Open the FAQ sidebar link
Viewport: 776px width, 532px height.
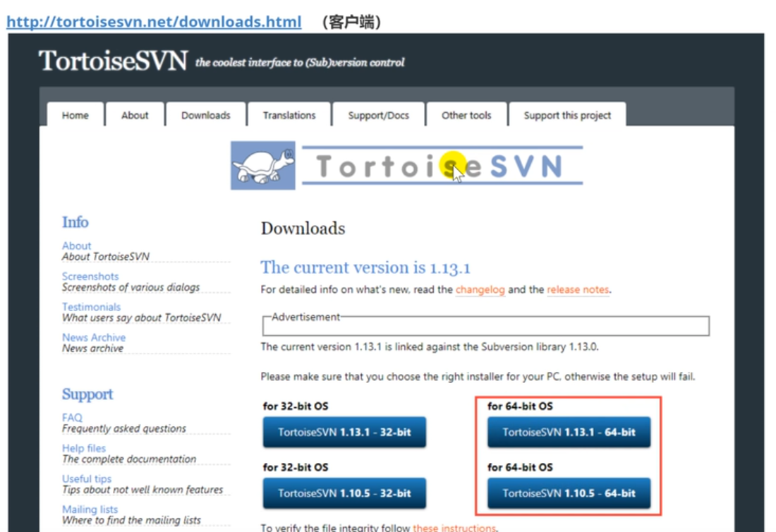click(72, 417)
